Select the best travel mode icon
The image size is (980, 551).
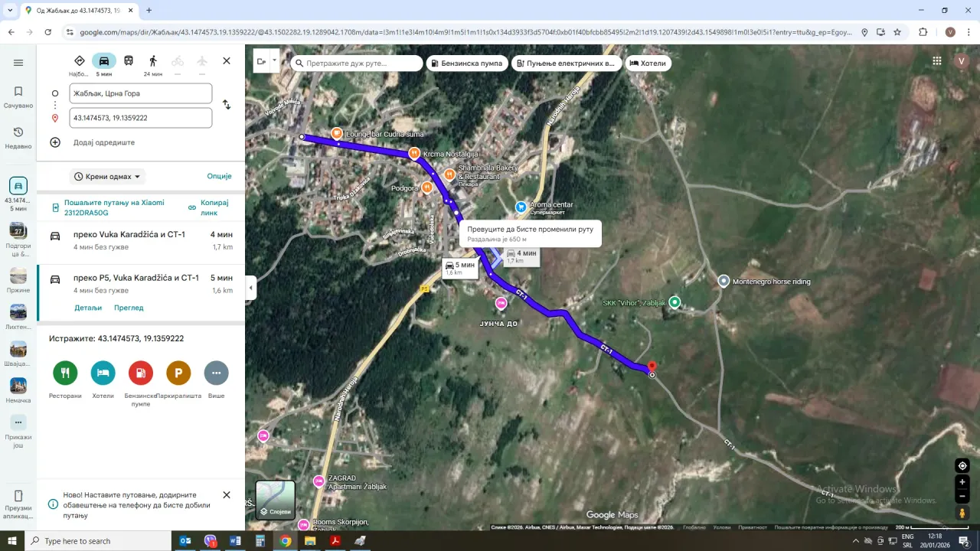79,61
